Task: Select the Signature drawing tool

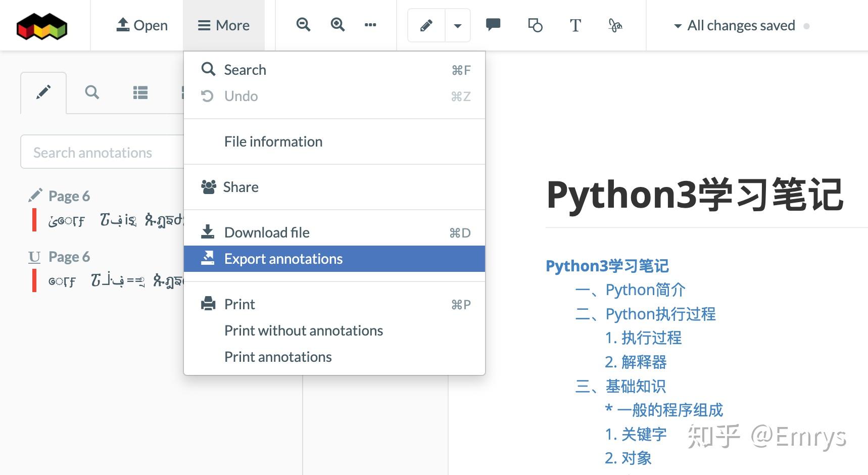Action: [616, 25]
